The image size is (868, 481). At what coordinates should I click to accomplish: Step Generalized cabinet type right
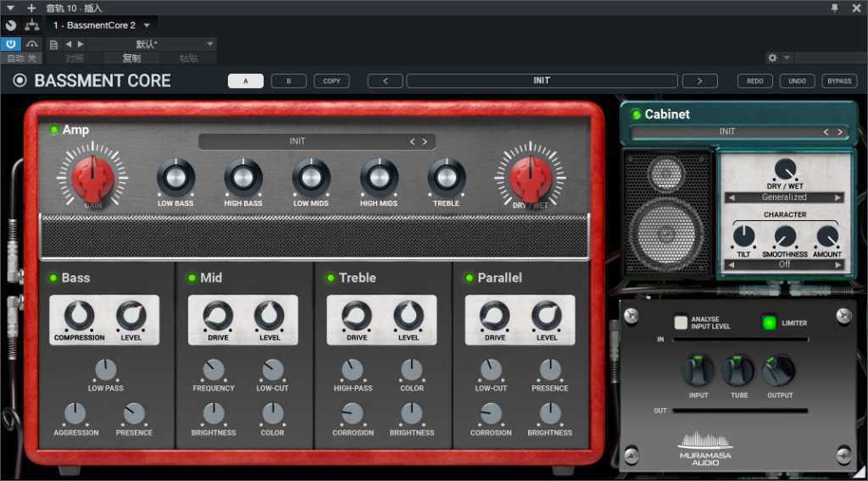coord(837,197)
